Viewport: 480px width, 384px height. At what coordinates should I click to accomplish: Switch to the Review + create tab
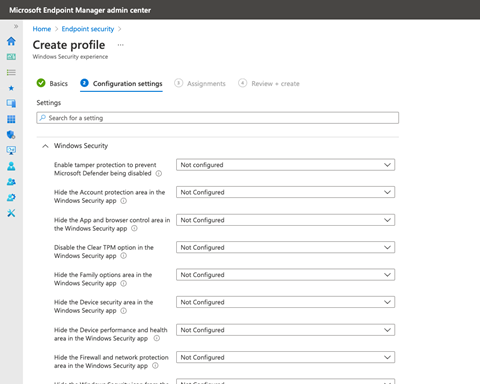[x=269, y=83]
